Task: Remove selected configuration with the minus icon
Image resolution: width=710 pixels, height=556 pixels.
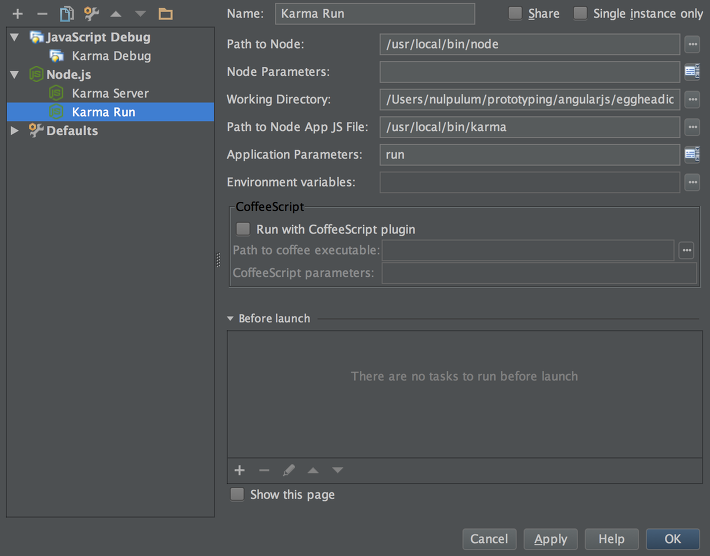Action: point(42,14)
